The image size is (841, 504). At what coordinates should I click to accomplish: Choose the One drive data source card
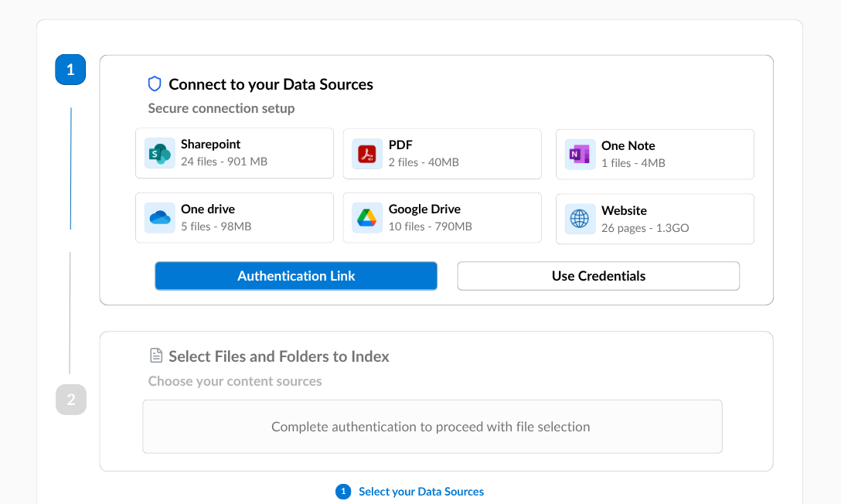(234, 218)
